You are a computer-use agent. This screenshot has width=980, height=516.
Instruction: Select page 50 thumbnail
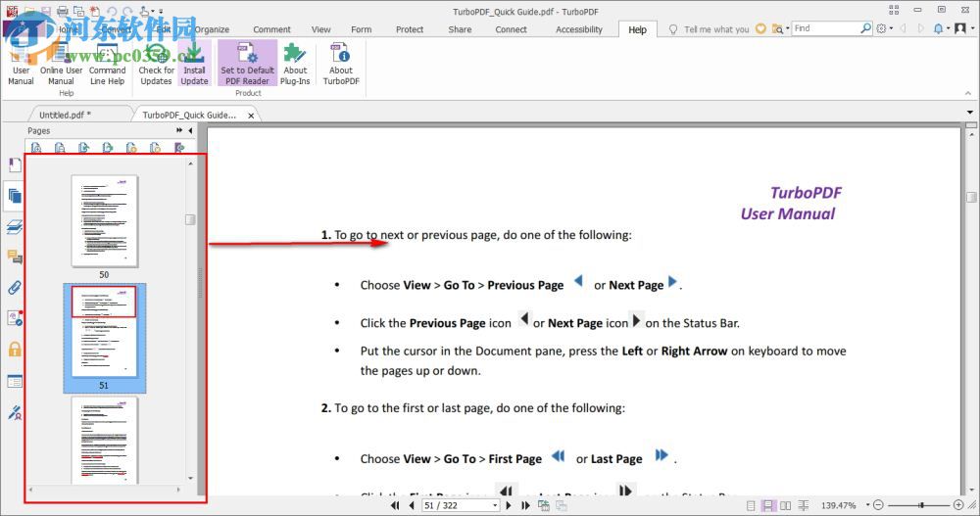pos(105,221)
